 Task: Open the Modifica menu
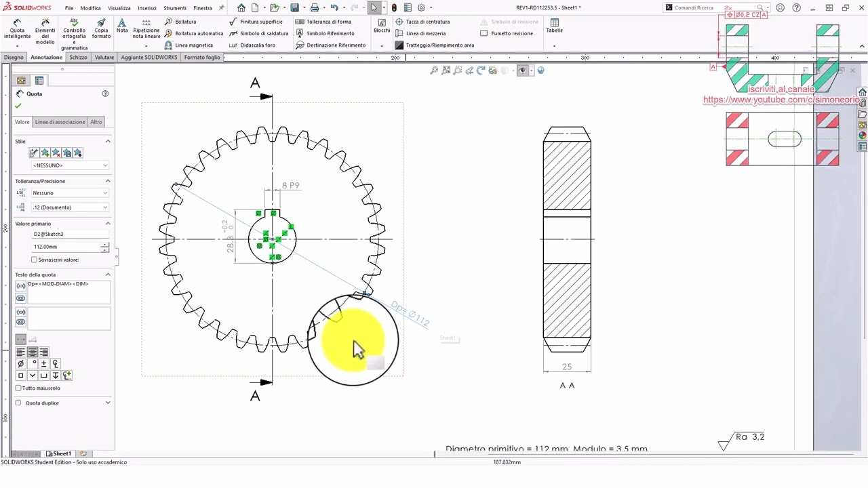pyautogui.click(x=90, y=8)
